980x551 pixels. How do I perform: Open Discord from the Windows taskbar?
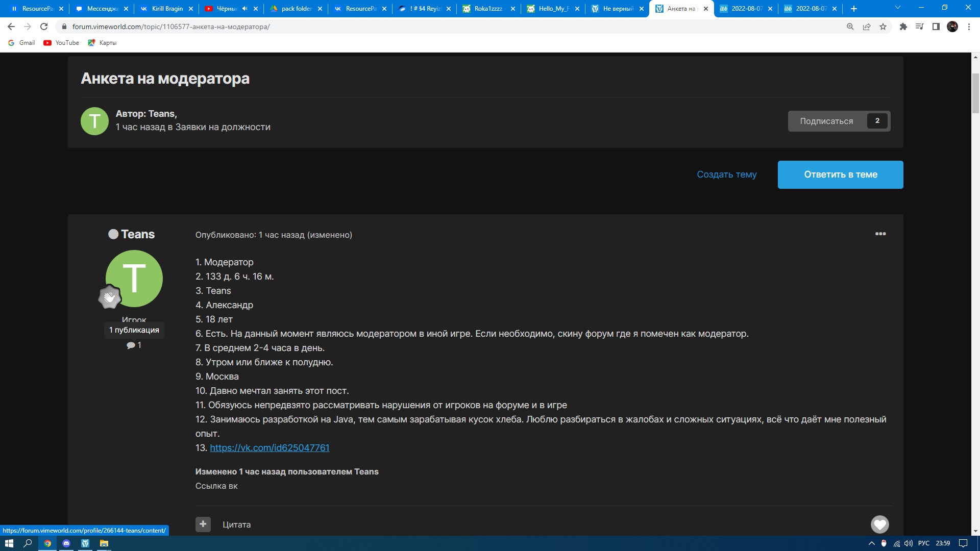click(66, 543)
